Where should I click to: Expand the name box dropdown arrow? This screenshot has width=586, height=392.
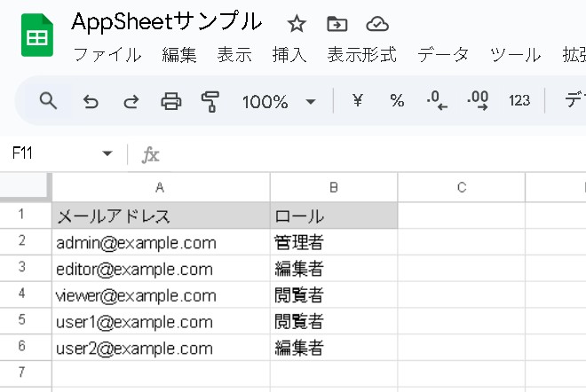[107, 154]
